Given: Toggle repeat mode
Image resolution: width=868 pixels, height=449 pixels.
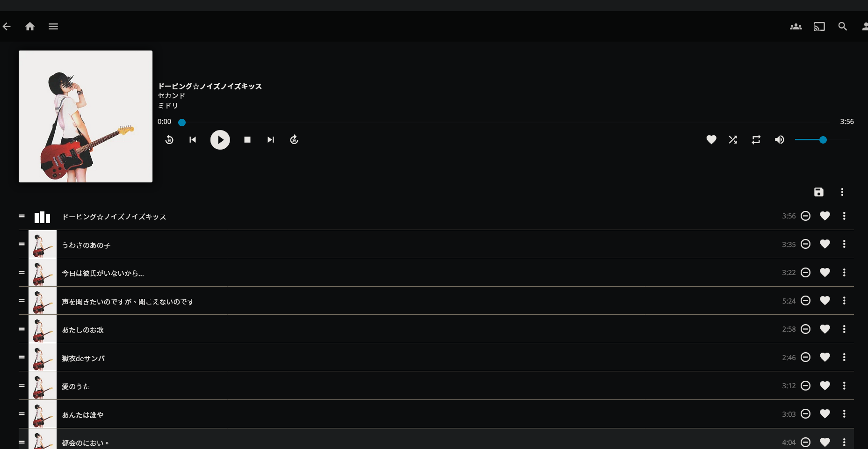Looking at the screenshot, I should click(756, 140).
